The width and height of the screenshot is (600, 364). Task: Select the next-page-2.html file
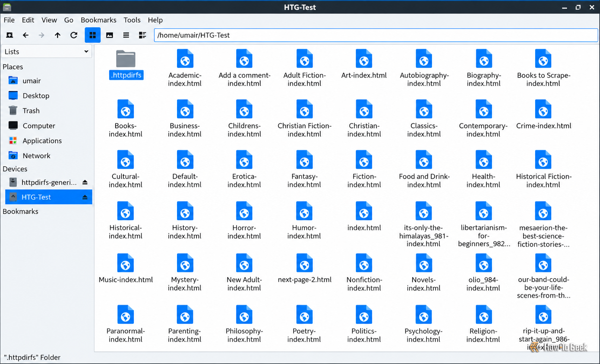[x=304, y=269]
